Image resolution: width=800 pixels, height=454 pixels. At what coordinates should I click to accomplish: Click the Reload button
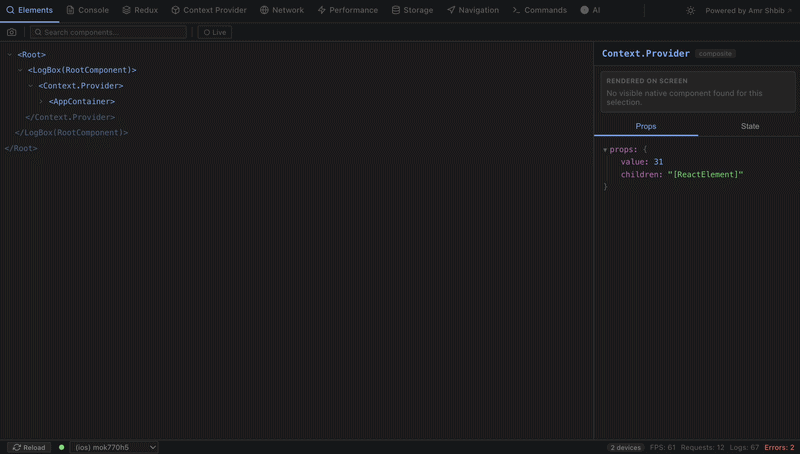click(29, 447)
